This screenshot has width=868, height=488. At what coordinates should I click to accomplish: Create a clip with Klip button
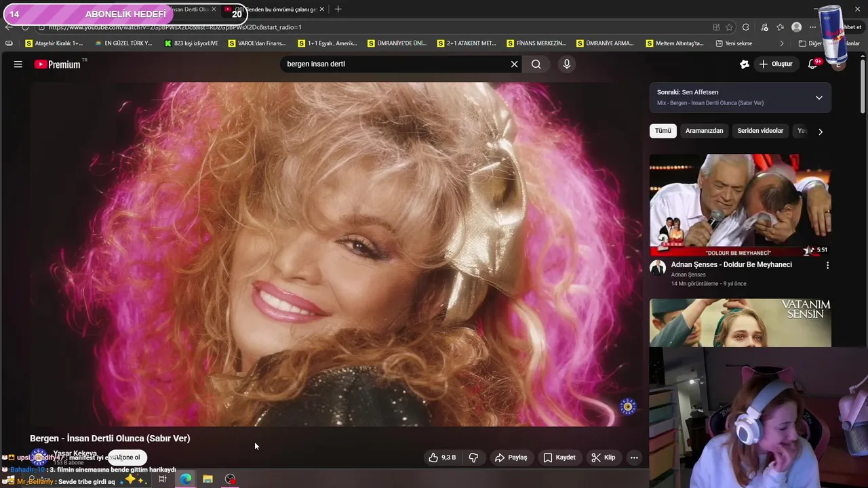[603, 457]
